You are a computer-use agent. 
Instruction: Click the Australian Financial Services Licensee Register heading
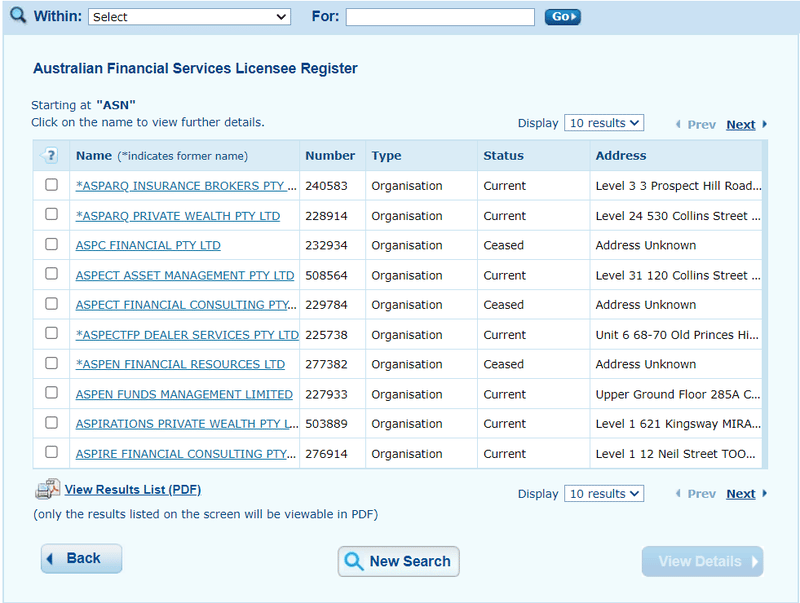coord(195,68)
